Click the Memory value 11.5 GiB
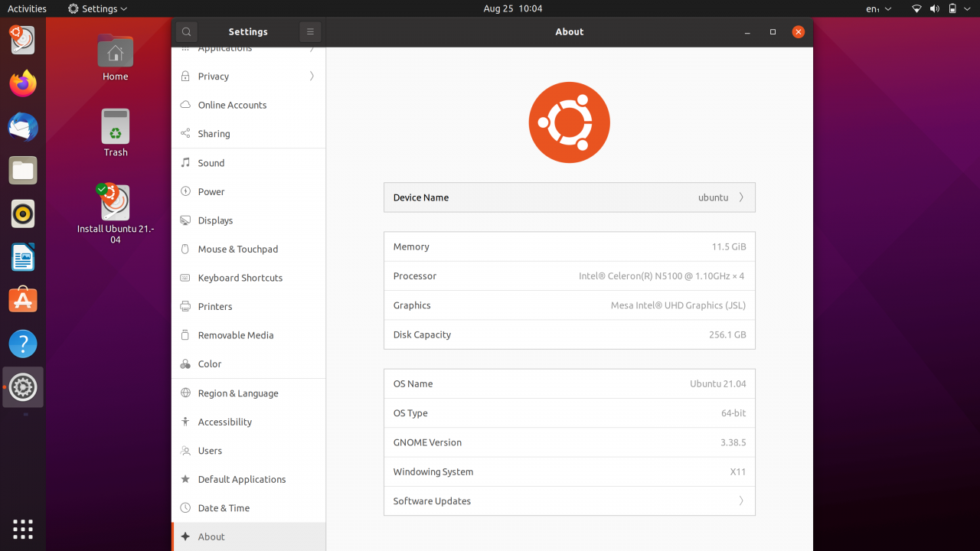Image resolution: width=980 pixels, height=551 pixels. click(729, 247)
